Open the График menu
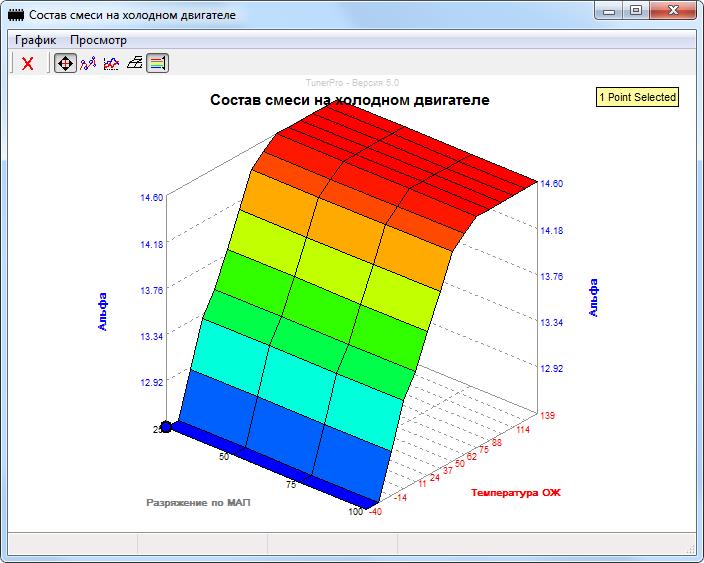This screenshot has height=563, width=704. [x=35, y=40]
